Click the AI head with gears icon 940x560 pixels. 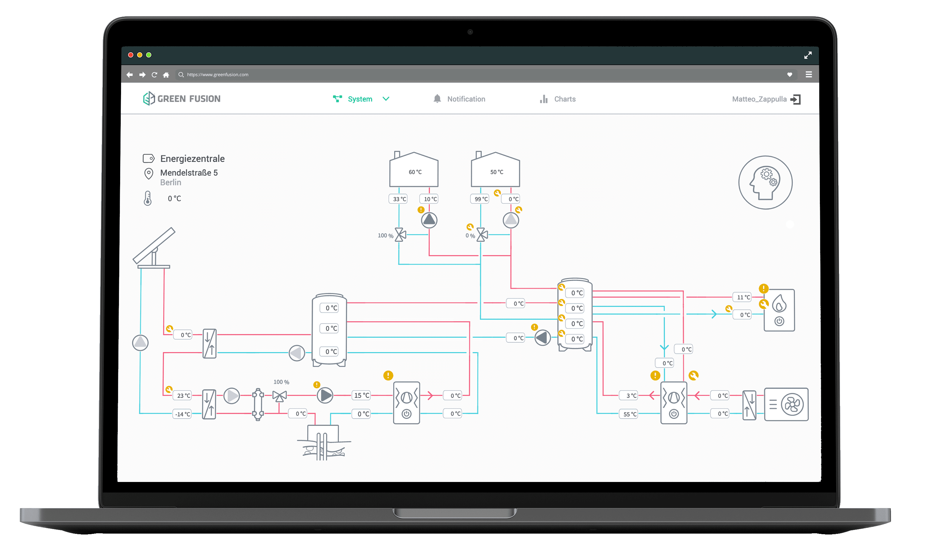pos(765,183)
